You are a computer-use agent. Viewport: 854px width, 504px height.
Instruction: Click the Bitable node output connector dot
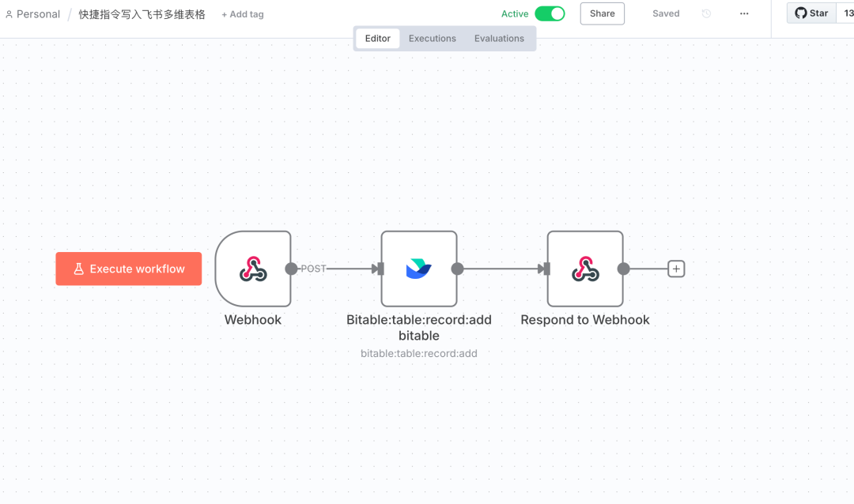pos(458,269)
